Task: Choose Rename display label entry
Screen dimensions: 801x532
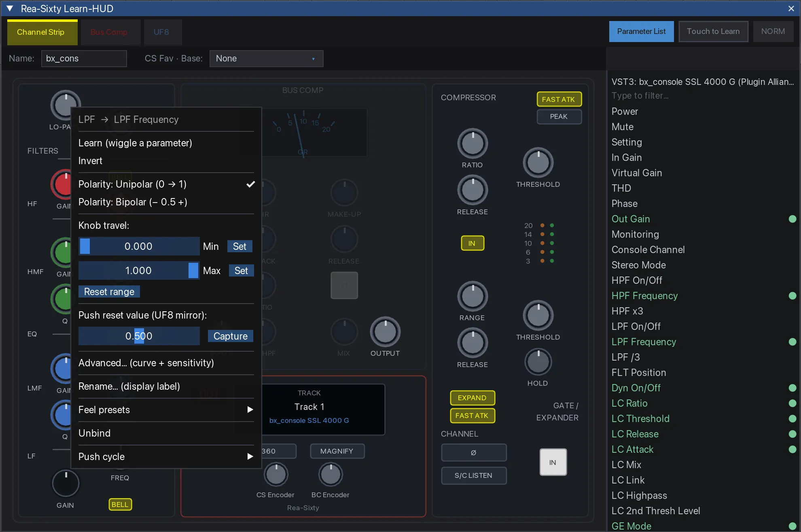Action: pyautogui.click(x=166, y=386)
